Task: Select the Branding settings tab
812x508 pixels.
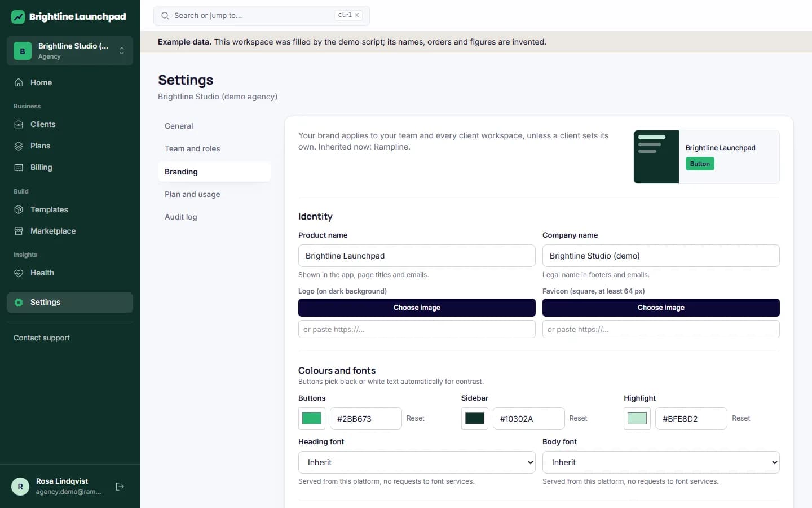Action: (x=214, y=172)
